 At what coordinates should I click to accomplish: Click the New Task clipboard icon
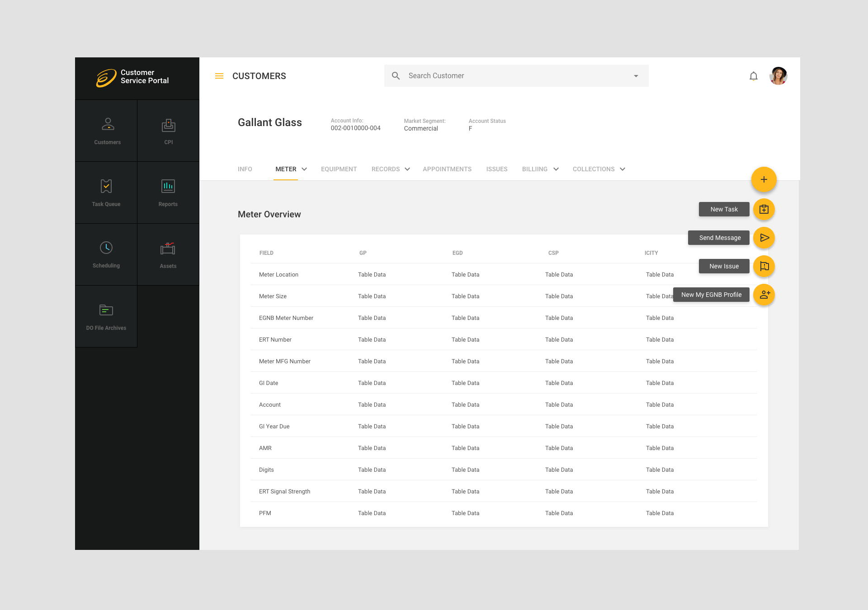click(764, 209)
